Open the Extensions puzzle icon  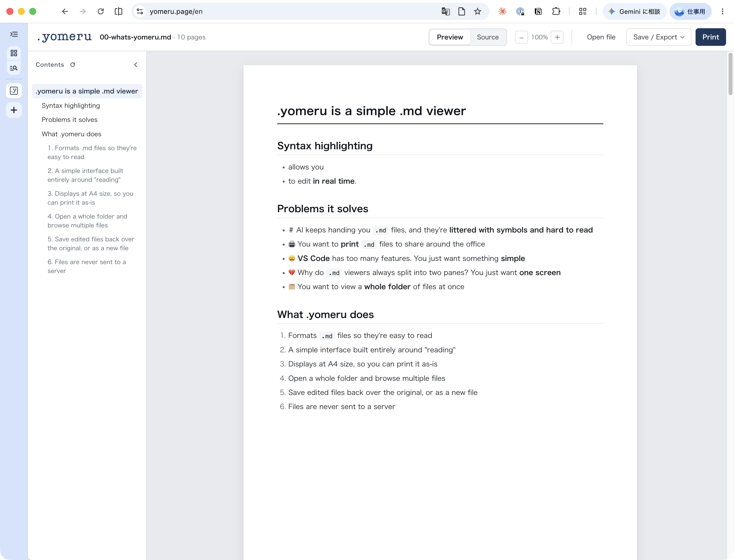(x=556, y=11)
